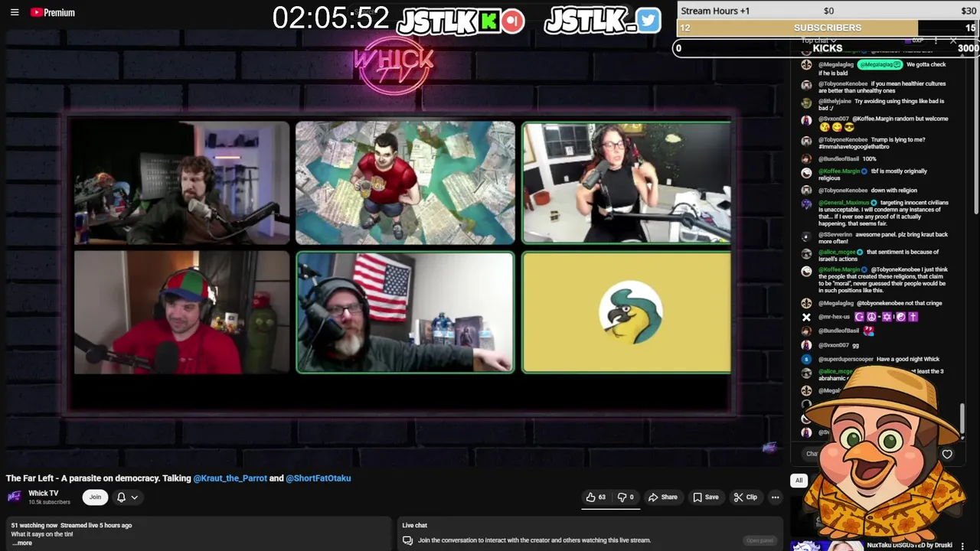Open more actions three-dot menu
Screen dimensions: 980x551
tap(775, 497)
